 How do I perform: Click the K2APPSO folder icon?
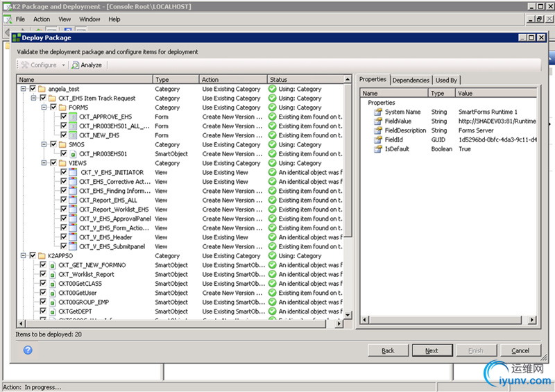[42, 256]
